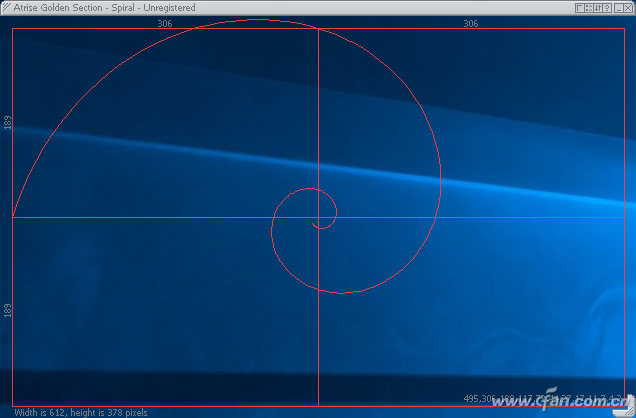Click the upper '189' height label
This screenshot has width=636, height=418.
(x=8, y=122)
